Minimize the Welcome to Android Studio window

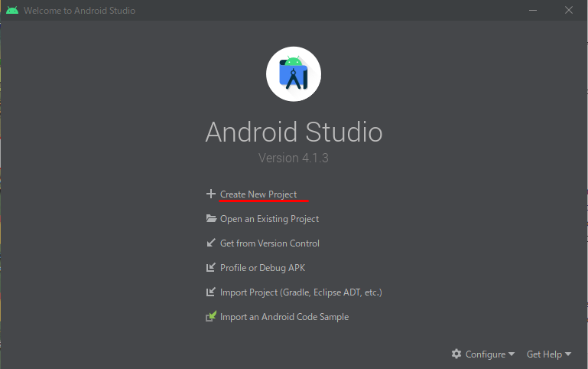[x=533, y=10]
